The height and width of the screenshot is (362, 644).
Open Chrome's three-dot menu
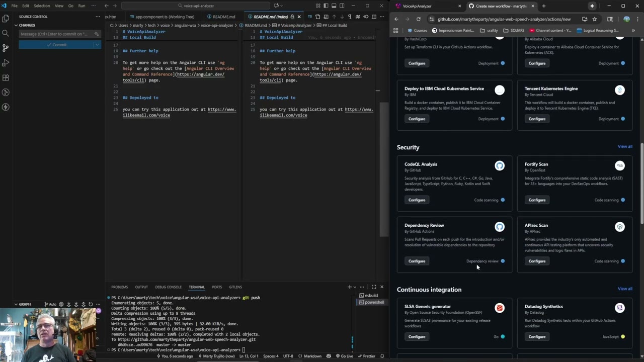point(637,19)
